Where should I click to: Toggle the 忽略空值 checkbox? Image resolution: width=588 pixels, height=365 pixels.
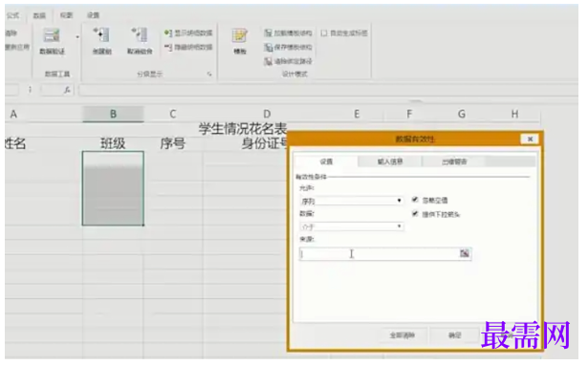(415, 200)
